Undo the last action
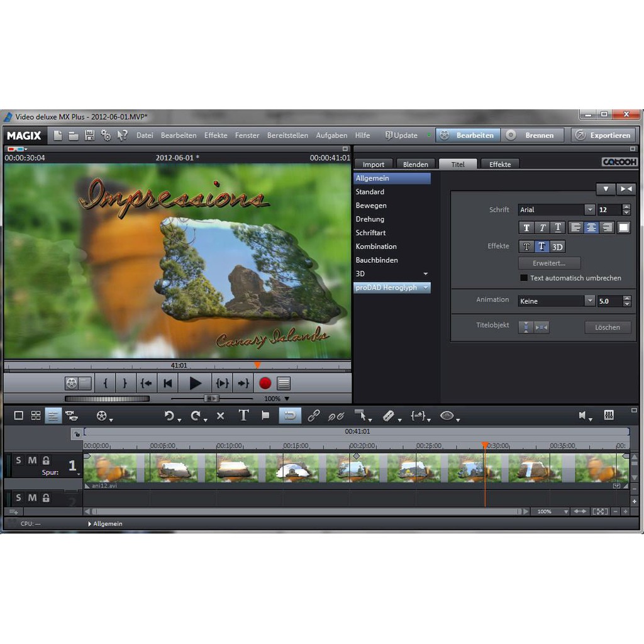The height and width of the screenshot is (644, 644). point(169,416)
